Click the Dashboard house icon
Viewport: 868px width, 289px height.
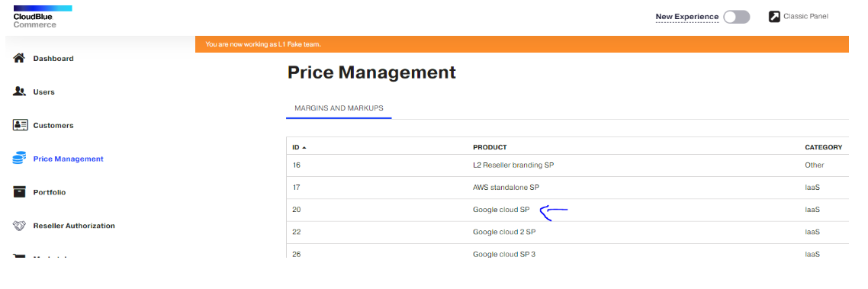point(19,58)
